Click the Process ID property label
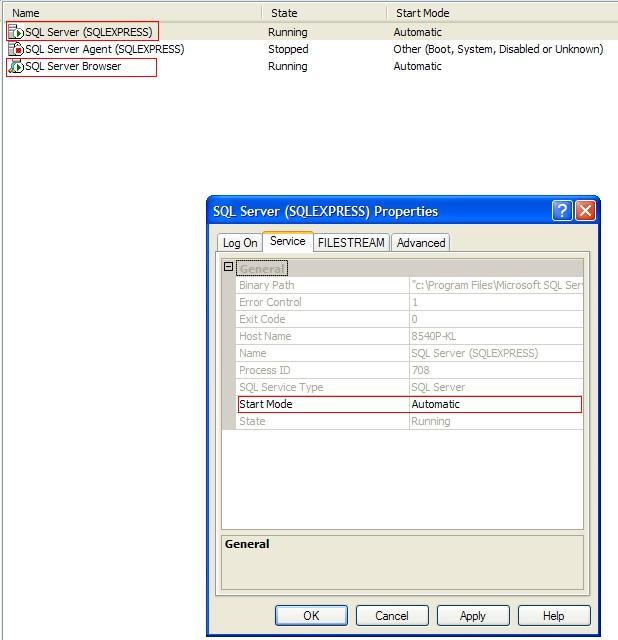Screen dimensions: 618x640 (265, 370)
